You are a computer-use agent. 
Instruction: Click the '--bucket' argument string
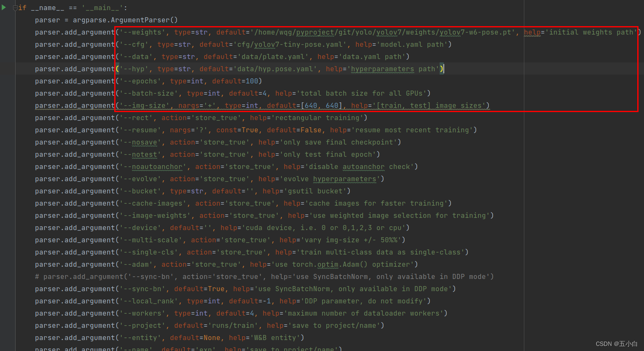(x=140, y=191)
